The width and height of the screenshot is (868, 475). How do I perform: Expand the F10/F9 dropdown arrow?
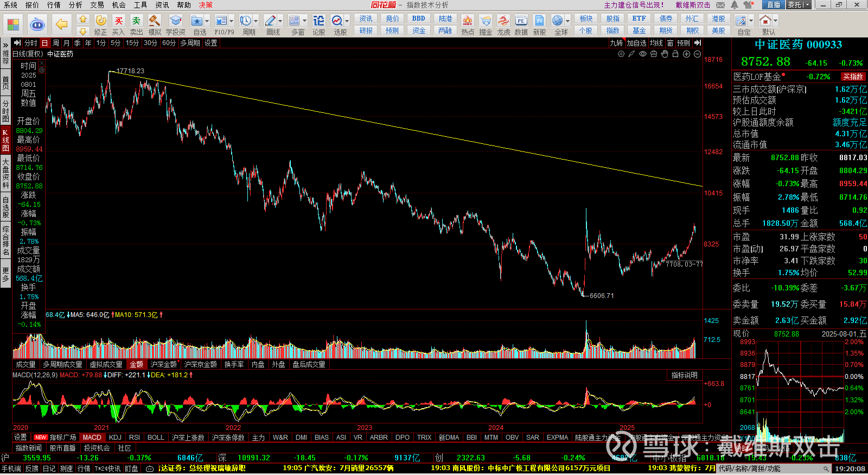[x=232, y=21]
